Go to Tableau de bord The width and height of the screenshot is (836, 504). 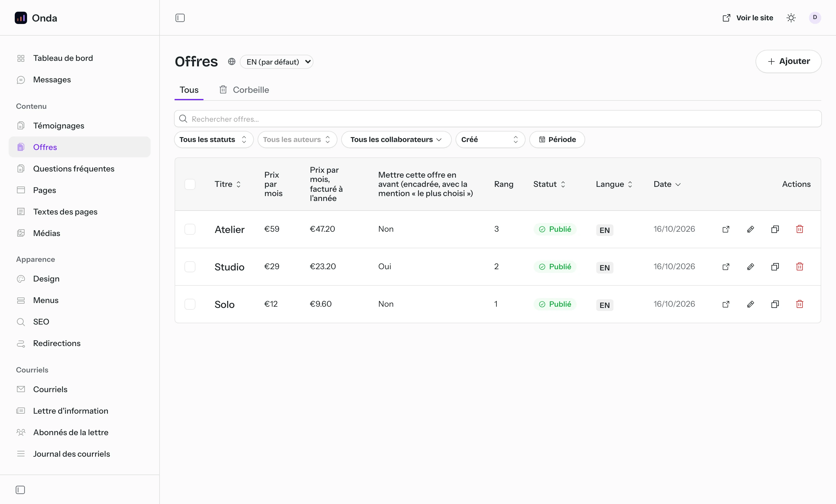point(79,58)
